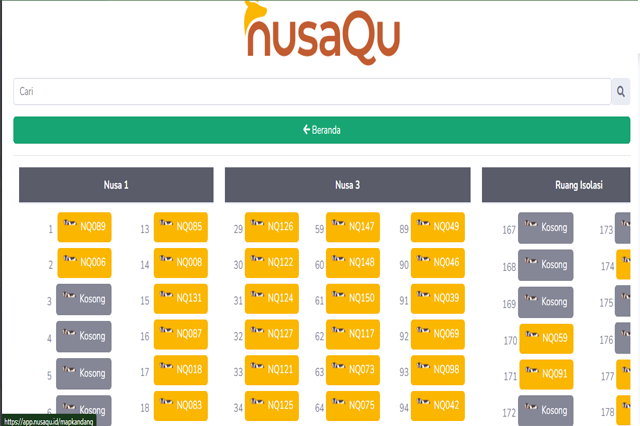Click the cow icon on NQ049
Viewport: 640px width, 426px height.
tap(423, 223)
